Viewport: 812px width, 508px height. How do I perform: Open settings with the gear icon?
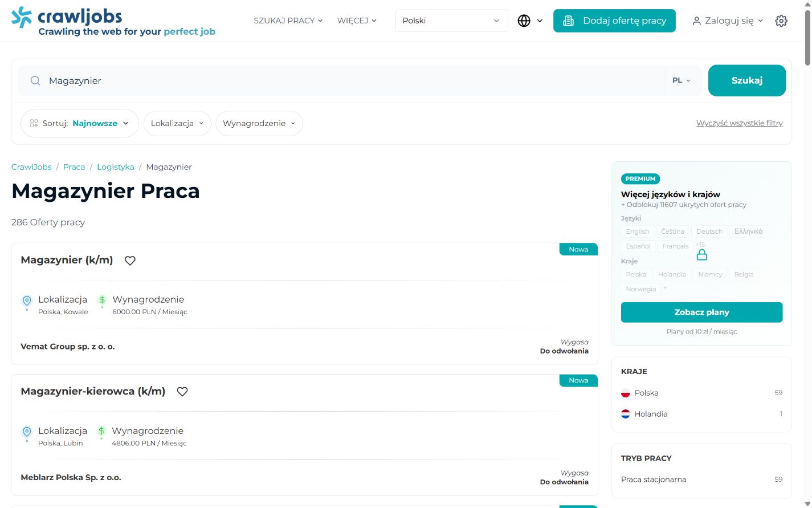[x=781, y=21]
